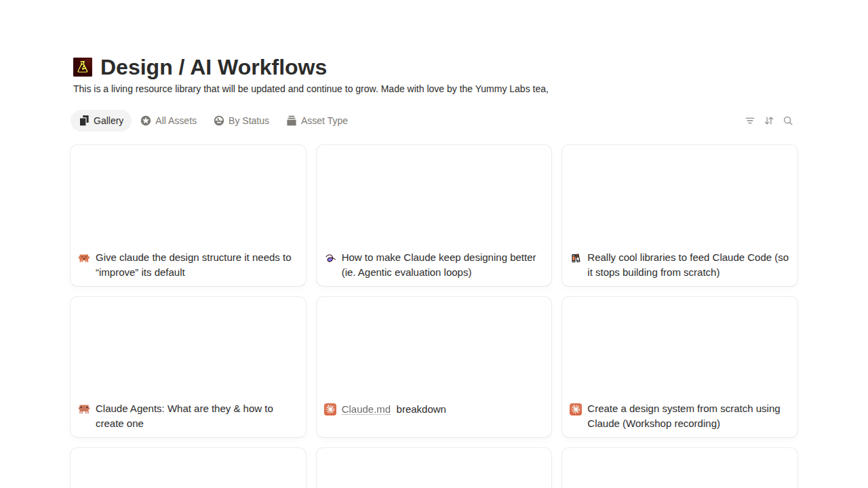The width and height of the screenshot is (868, 488).
Task: Click the icon beside 'How to make Claude keep designing'
Action: click(x=330, y=258)
